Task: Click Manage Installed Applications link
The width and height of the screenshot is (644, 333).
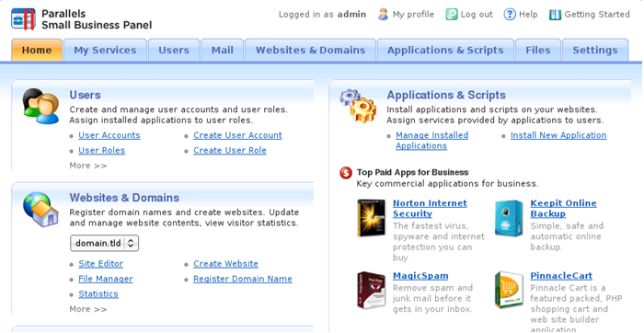Action: (x=432, y=141)
